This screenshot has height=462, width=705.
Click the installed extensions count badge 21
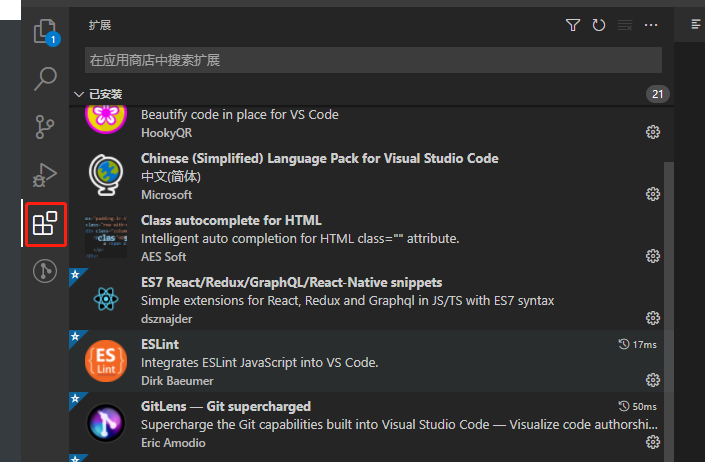click(x=657, y=94)
